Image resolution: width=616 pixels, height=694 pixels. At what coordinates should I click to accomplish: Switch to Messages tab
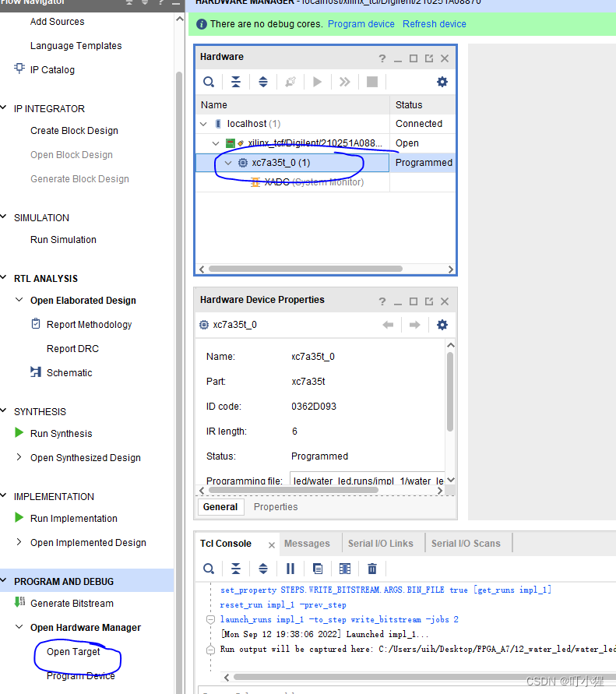307,544
